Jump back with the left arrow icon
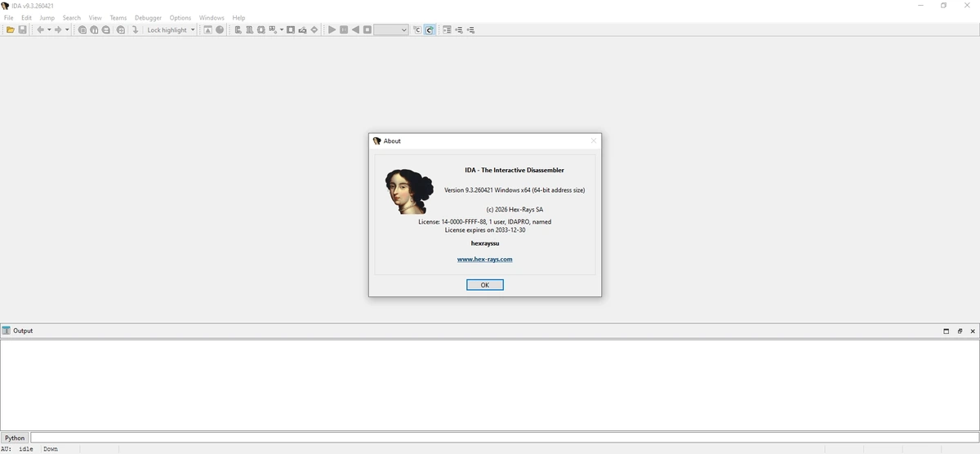Screen dimensions: 980x454 pyautogui.click(x=40, y=30)
